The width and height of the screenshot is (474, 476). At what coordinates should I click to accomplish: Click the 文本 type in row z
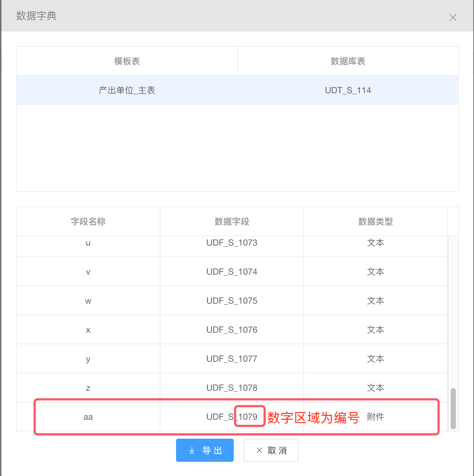[376, 388]
